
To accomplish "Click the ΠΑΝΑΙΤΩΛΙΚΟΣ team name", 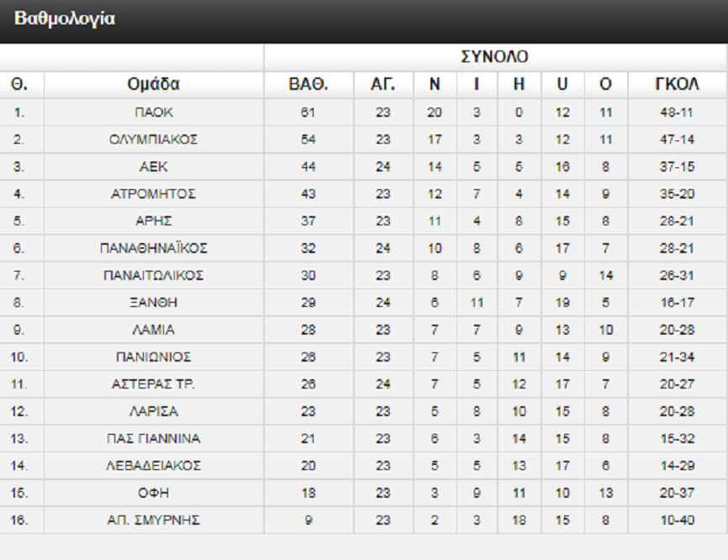I will 154,276.
